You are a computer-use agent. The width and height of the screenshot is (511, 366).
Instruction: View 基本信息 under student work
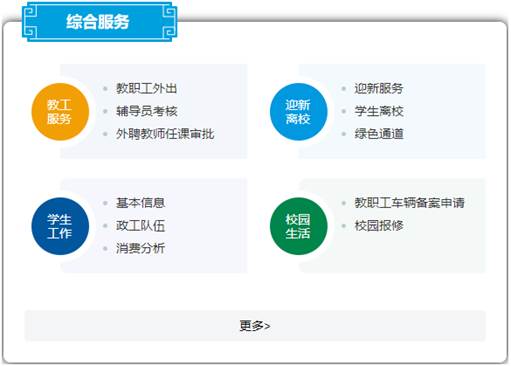point(140,203)
